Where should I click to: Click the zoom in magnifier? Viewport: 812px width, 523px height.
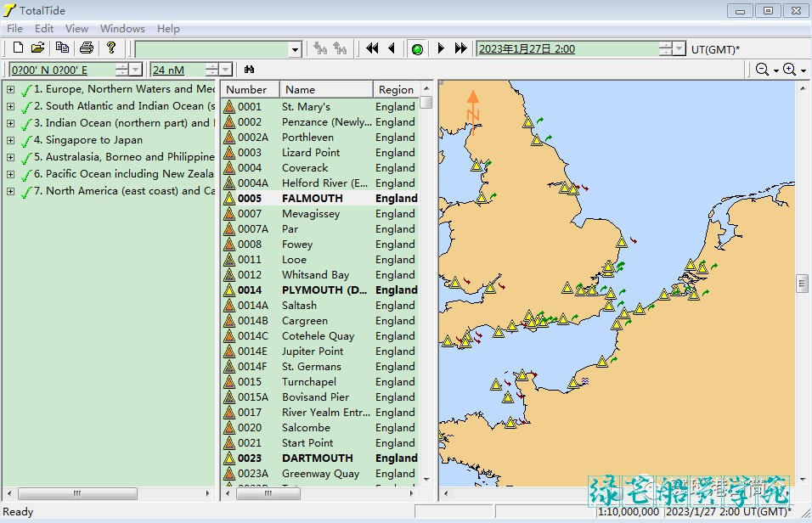[789, 70]
